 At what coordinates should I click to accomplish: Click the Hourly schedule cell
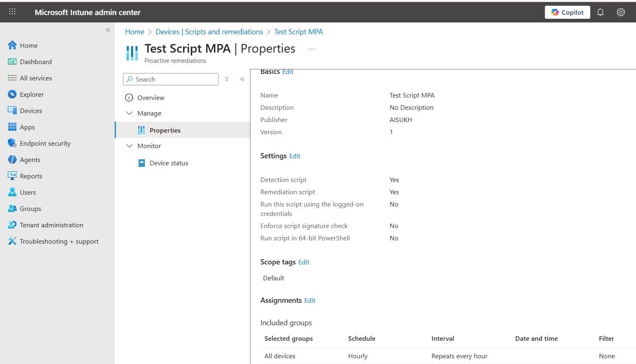[358, 356]
